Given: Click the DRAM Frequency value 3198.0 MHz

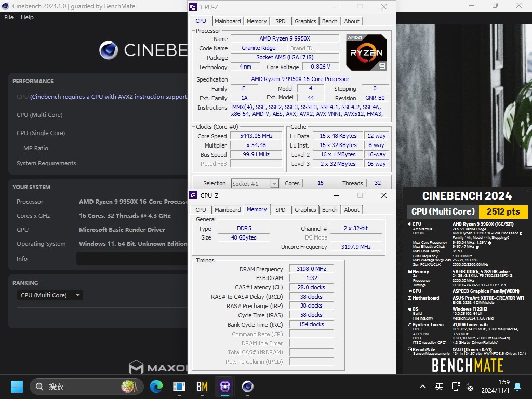Looking at the screenshot, I should (x=311, y=269).
